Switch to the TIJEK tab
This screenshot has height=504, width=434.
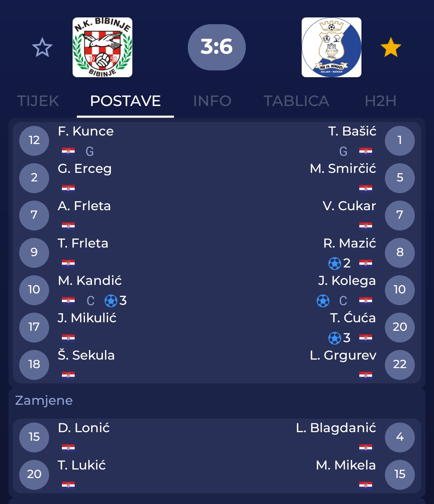[38, 101]
